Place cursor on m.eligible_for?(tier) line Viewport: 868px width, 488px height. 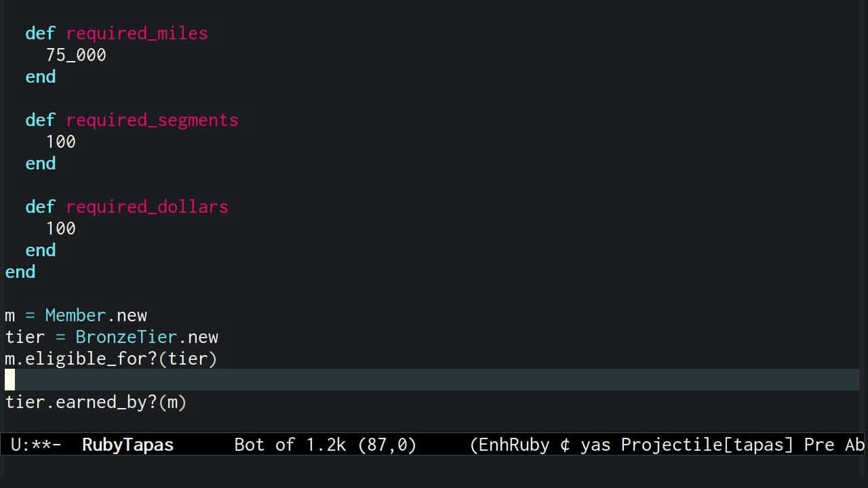click(111, 359)
